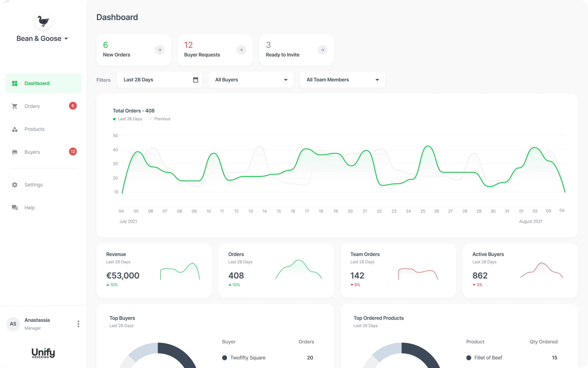Open the Revenue €53,000 card
The width and height of the screenshot is (588, 368).
[154, 271]
